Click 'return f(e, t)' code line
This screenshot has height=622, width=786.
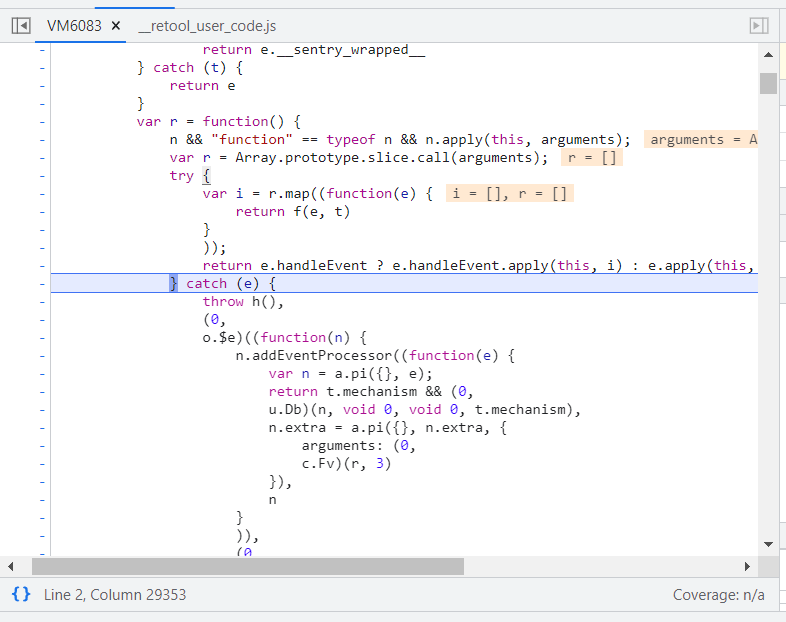coord(293,212)
